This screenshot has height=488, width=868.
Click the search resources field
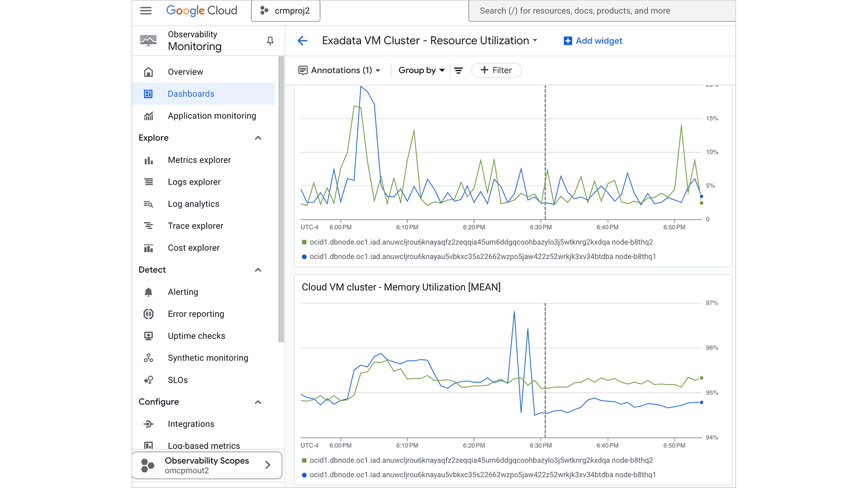point(601,10)
